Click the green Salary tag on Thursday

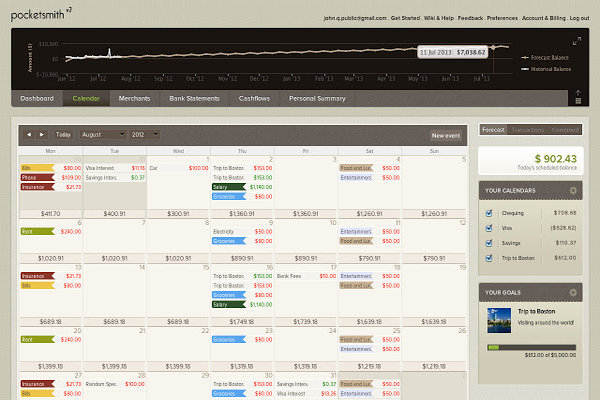click(x=228, y=187)
